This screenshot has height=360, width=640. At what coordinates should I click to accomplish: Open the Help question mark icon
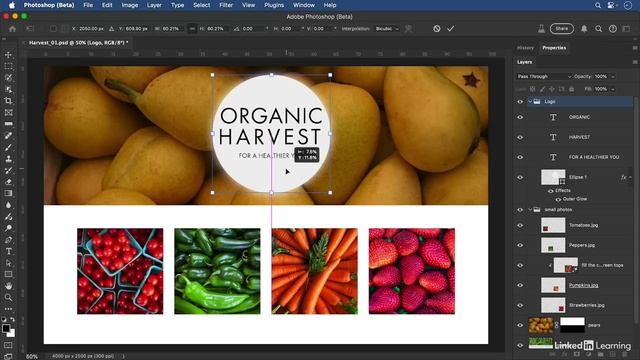pyautogui.click(x=613, y=29)
